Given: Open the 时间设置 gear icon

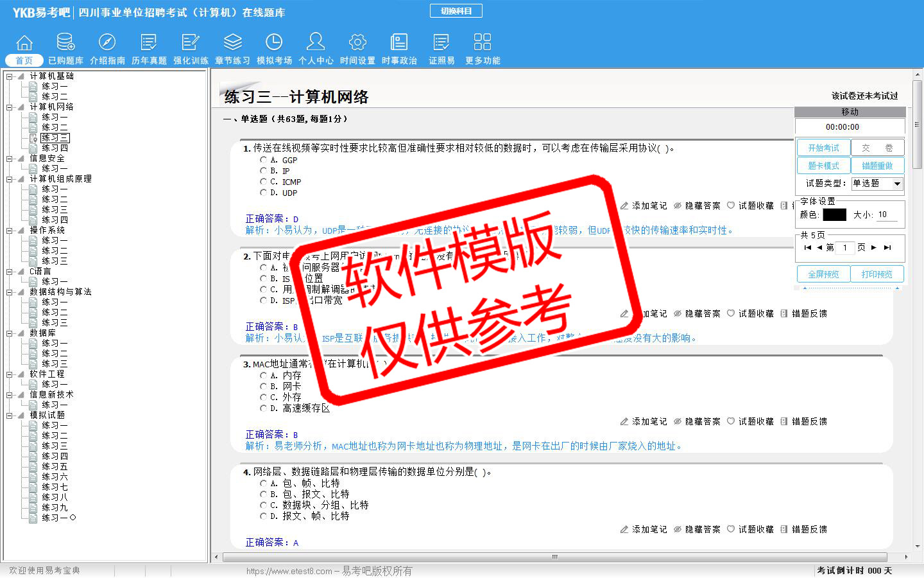Looking at the screenshot, I should pos(357,42).
